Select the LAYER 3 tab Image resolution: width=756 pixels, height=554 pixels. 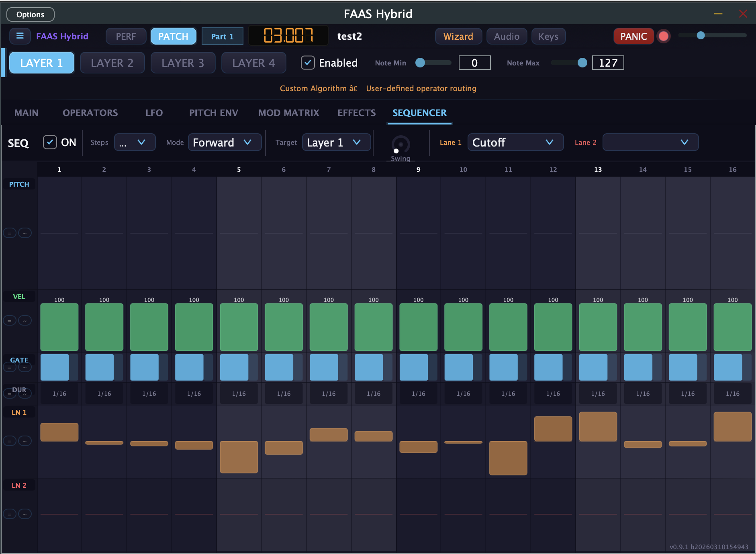click(x=183, y=63)
